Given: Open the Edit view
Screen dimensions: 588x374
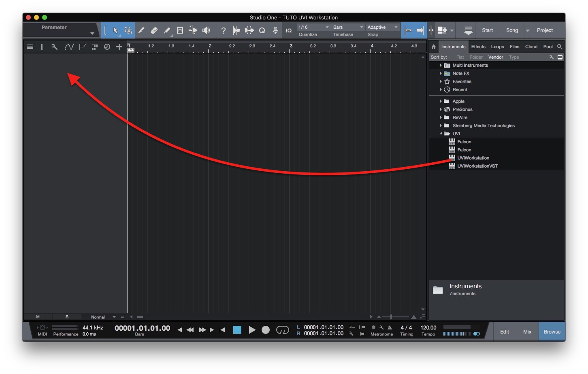Looking at the screenshot, I should pyautogui.click(x=505, y=331).
